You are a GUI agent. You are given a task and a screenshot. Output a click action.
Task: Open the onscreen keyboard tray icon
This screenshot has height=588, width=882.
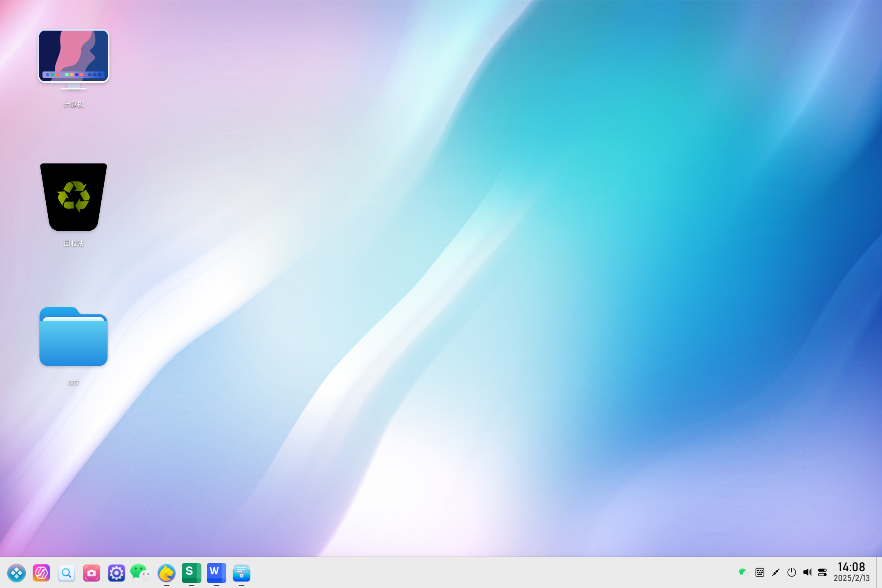pos(760,572)
